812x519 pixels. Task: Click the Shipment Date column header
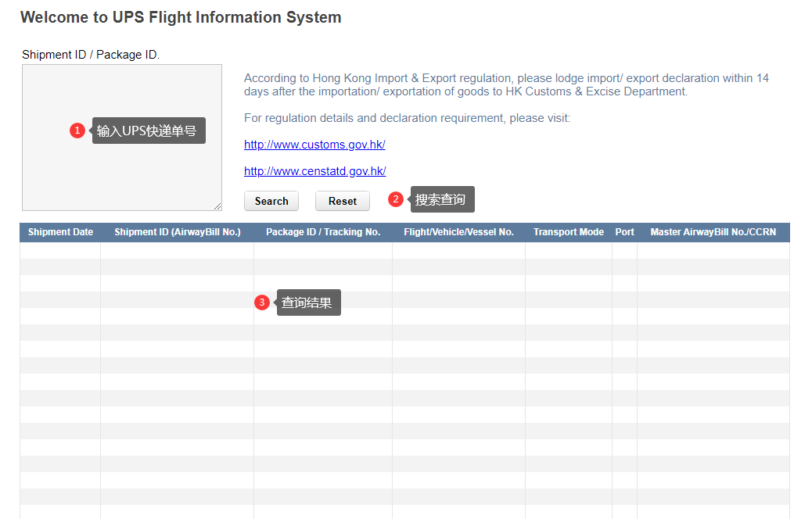pos(60,232)
